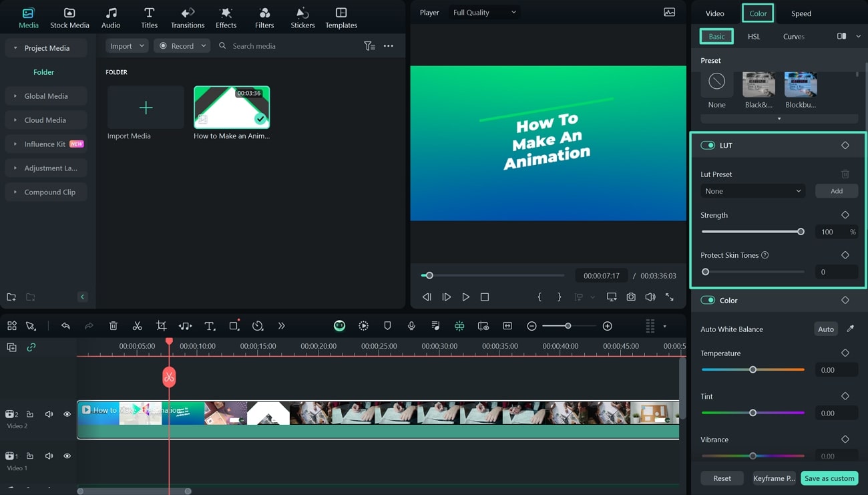Open the snapshot display settings icon
The image size is (868, 495).
pos(670,13)
